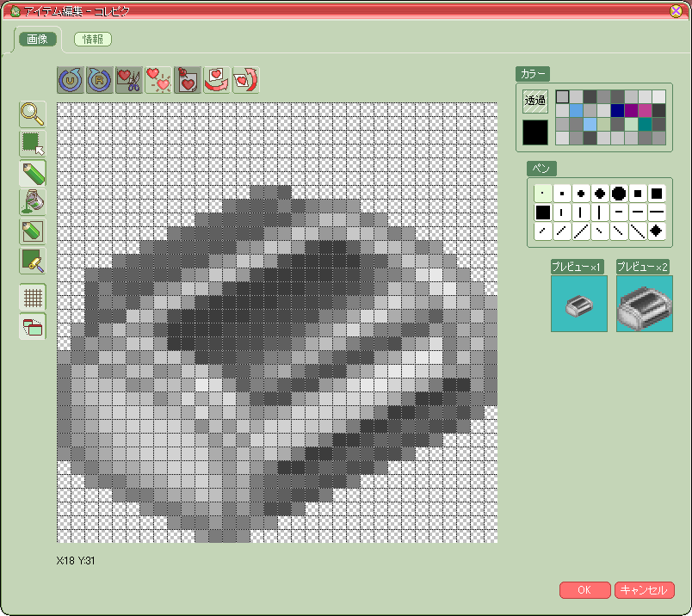Image resolution: width=692 pixels, height=616 pixels.
Task: Toggle the grid display button
Action: [33, 298]
